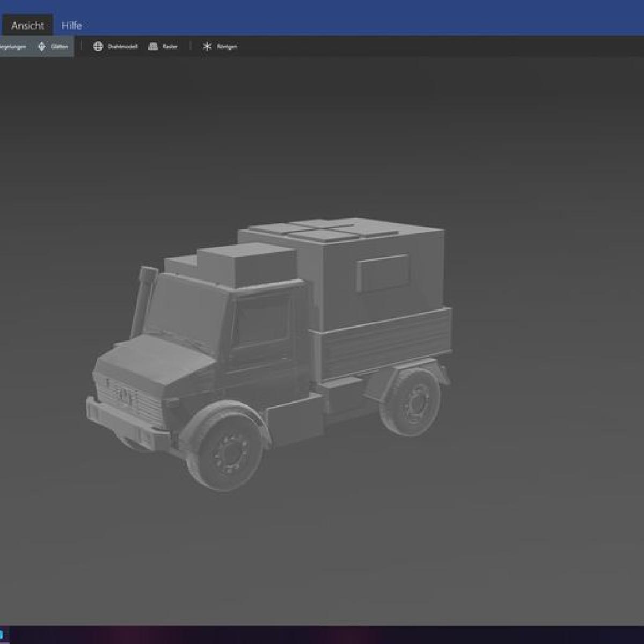
Task: Open the Ansicht tab
Action: [27, 25]
